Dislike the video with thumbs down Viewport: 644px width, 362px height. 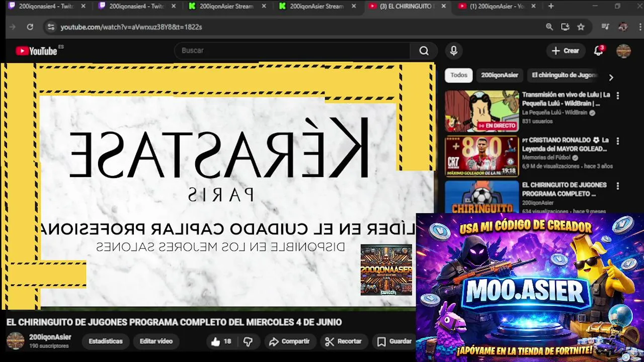(x=248, y=341)
